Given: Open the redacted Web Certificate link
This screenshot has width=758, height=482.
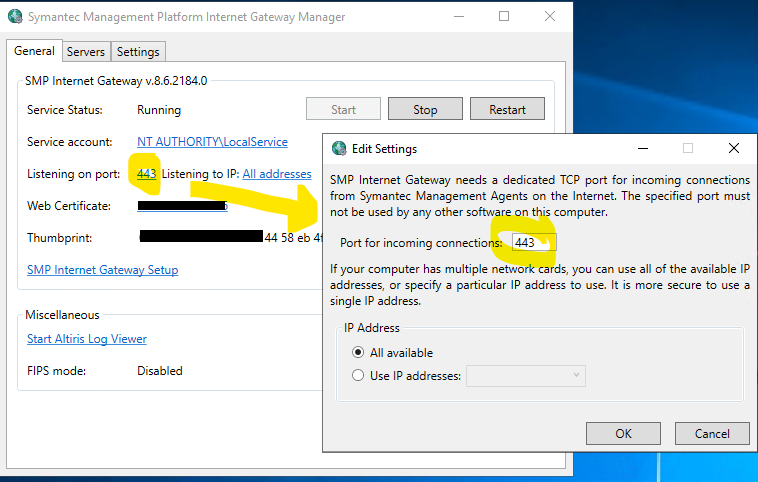Looking at the screenshot, I should pyautogui.click(x=182, y=206).
